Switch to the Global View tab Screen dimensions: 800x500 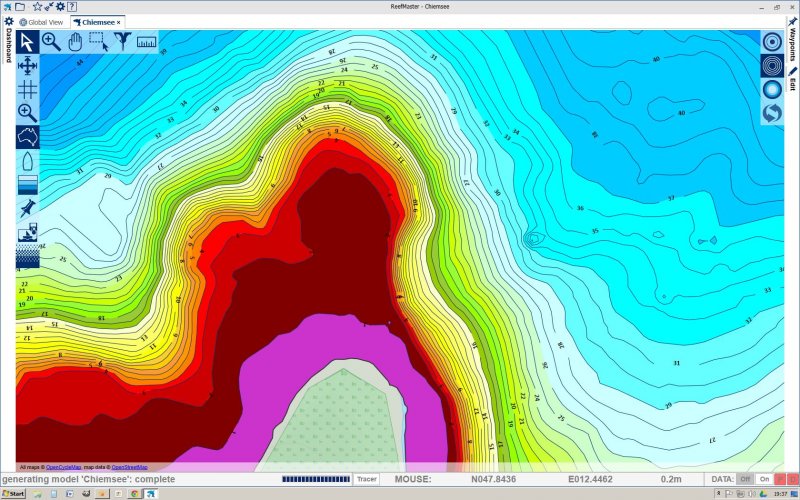coord(42,21)
